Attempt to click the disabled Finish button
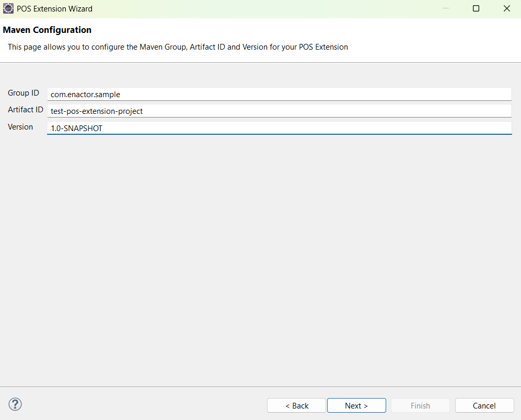The image size is (521, 420). (x=420, y=405)
